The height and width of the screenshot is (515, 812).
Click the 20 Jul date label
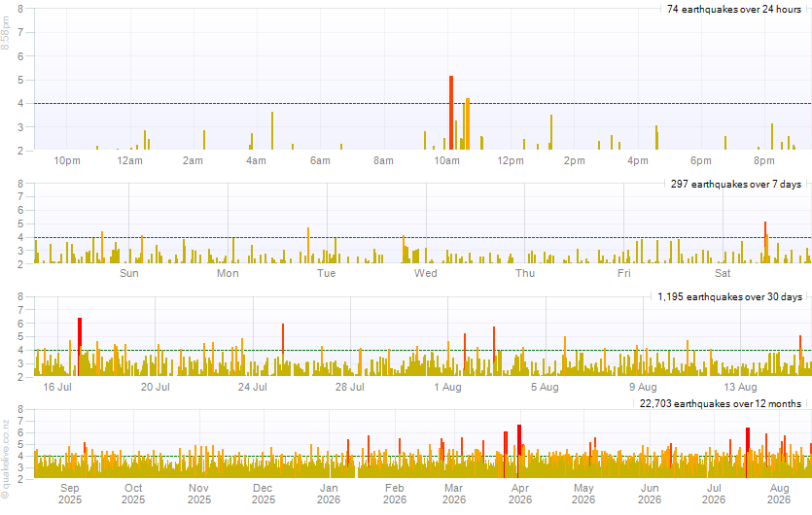click(x=156, y=387)
